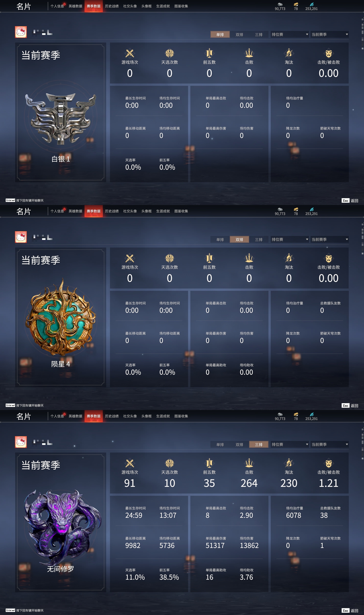Image resolution: width=364 pixels, height=615 pixels.
Task: Click the 陨星 4 golden-teal rank emblem
Action: click(61, 317)
